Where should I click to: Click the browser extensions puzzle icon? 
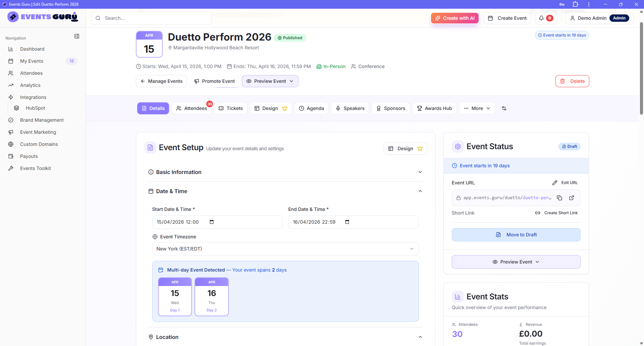[x=575, y=4]
